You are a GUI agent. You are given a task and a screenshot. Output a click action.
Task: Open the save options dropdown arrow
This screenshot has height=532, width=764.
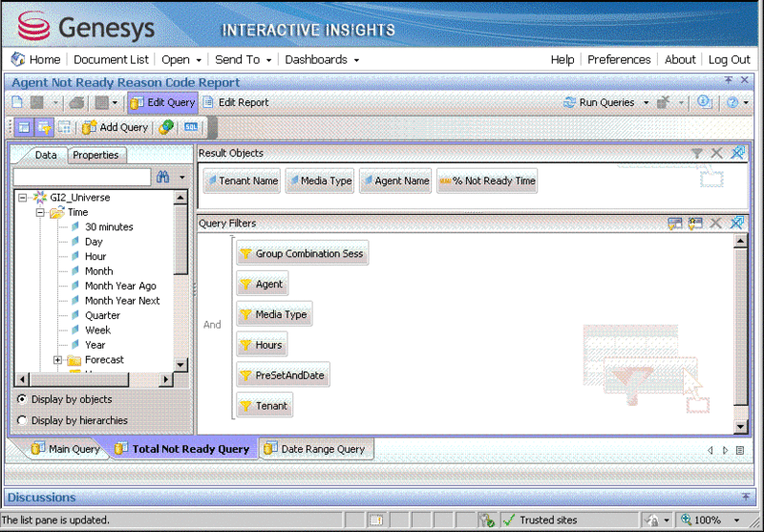pyautogui.click(x=55, y=103)
